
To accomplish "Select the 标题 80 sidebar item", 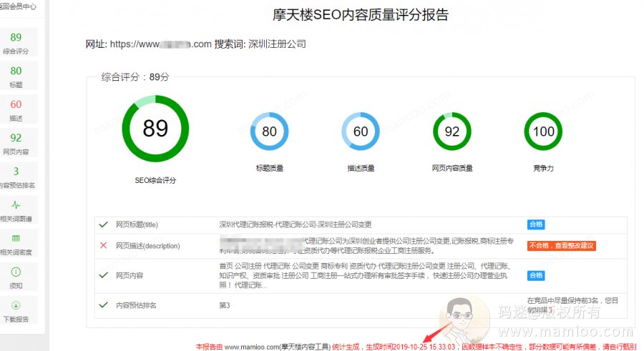I will click(x=16, y=76).
